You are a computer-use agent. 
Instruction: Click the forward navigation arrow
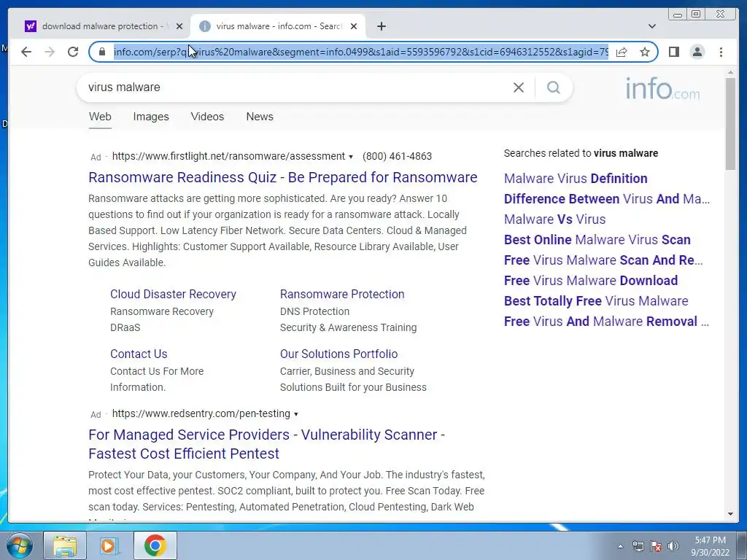(50, 52)
